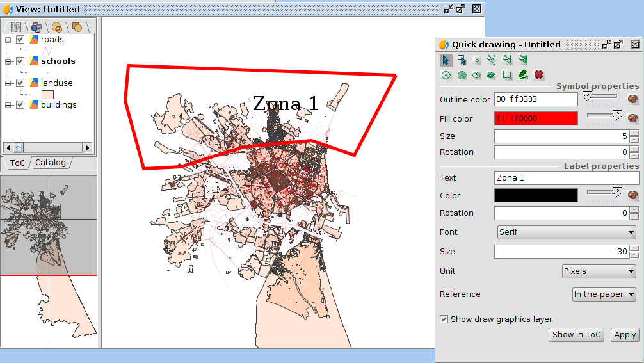Toggle the buildings layer checkbox
644x363 pixels.
tap(20, 105)
